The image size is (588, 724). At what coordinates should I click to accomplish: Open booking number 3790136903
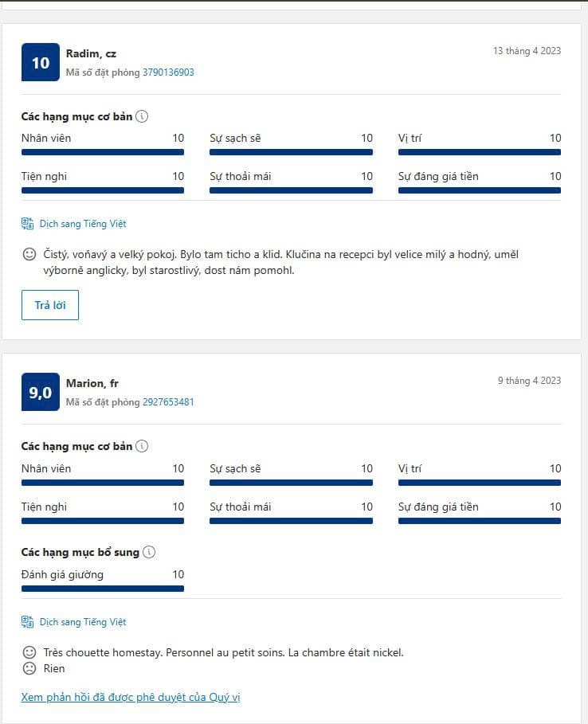[168, 72]
